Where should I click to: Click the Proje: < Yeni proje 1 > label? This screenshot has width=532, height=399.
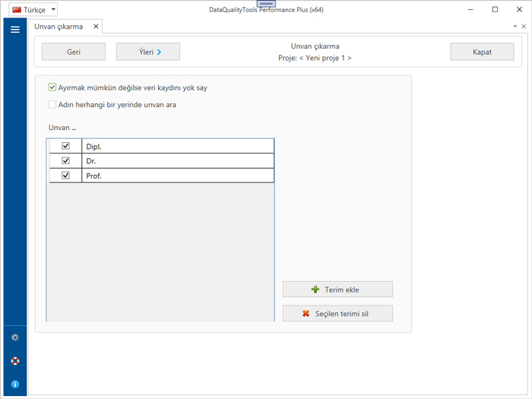(x=315, y=58)
